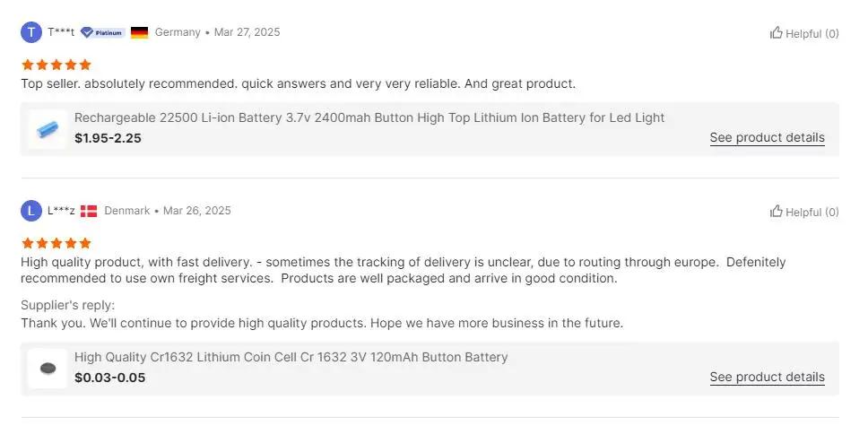868x426 pixels.
Task: Click the reviewer name T***t
Action: click(x=61, y=32)
